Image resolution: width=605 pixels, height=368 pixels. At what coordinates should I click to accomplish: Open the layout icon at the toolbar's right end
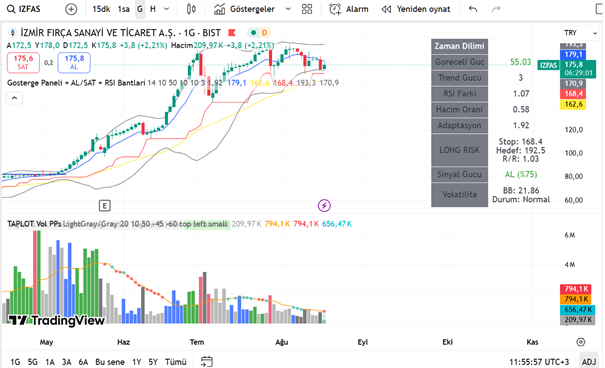[599, 9]
